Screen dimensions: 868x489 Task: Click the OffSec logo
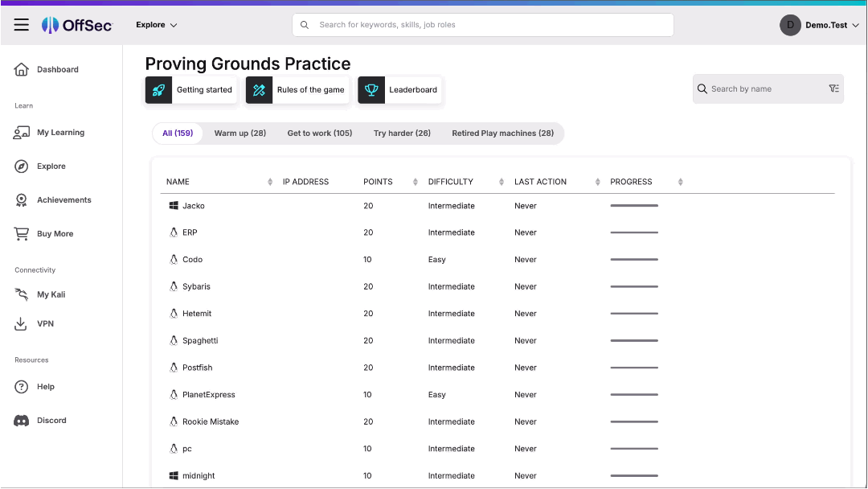[77, 25]
